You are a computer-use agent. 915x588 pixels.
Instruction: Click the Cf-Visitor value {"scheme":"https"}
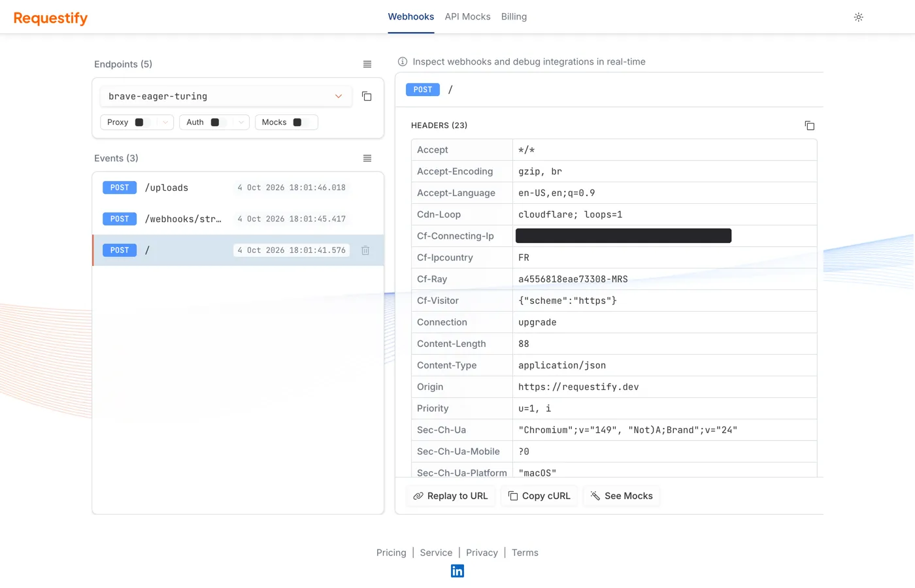click(x=567, y=301)
